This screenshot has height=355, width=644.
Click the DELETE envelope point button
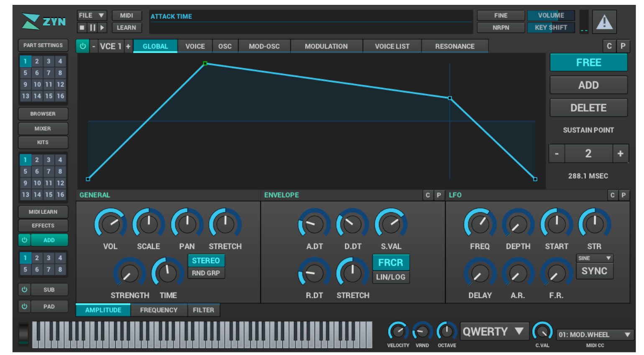588,108
